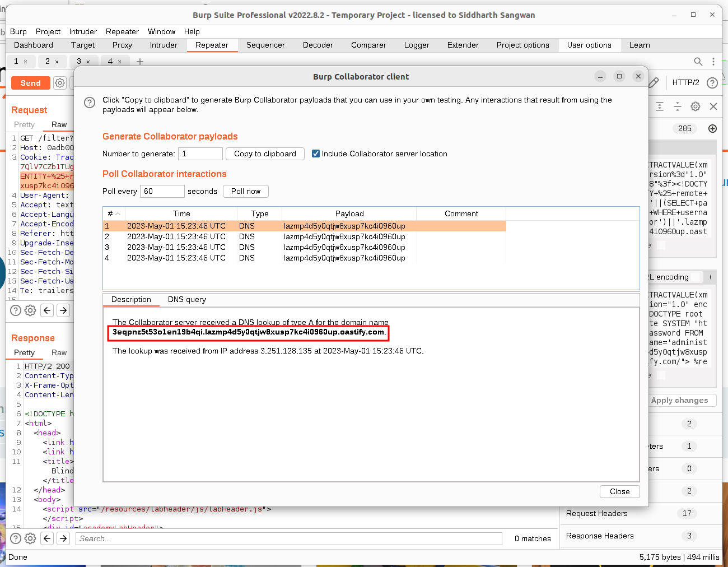Click the Copy to clipboard button
The height and width of the screenshot is (567, 728).
click(x=265, y=154)
